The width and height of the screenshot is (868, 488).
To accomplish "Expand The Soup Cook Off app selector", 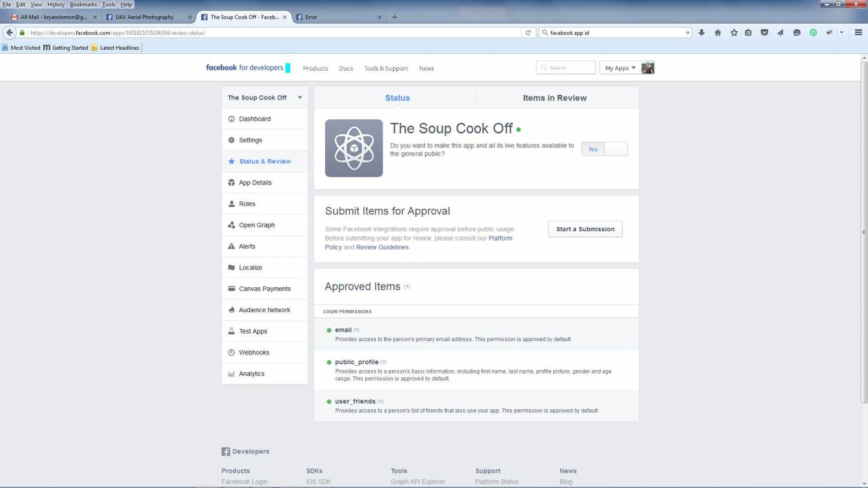I will click(x=264, y=98).
